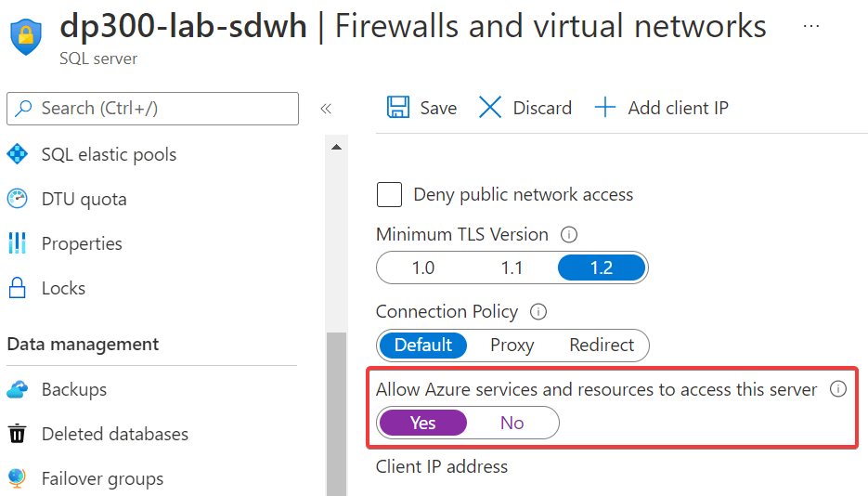Click the Deleted databases trash icon
The width and height of the screenshot is (868, 496).
18,434
